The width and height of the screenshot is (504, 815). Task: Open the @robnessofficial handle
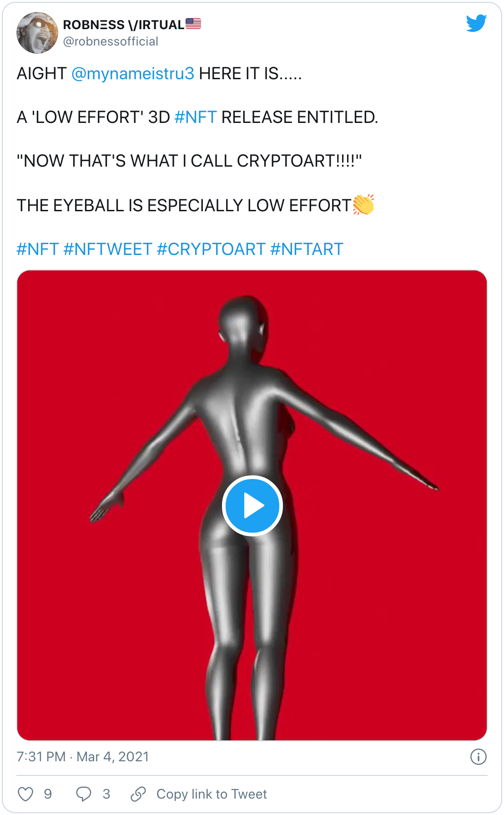click(111, 41)
